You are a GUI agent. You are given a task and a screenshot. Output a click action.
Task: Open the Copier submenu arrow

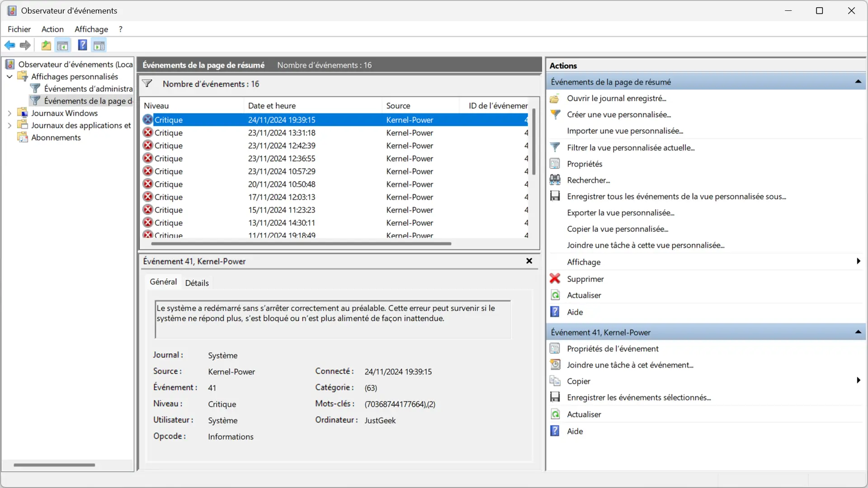point(858,380)
